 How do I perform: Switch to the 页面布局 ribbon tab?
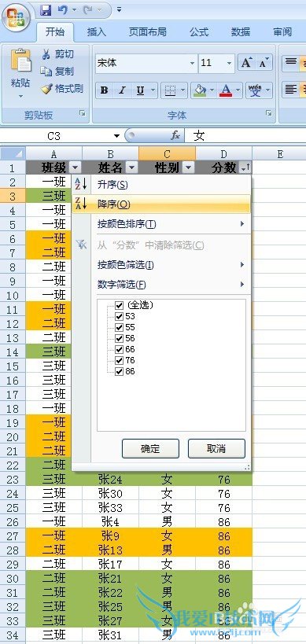coord(147,32)
